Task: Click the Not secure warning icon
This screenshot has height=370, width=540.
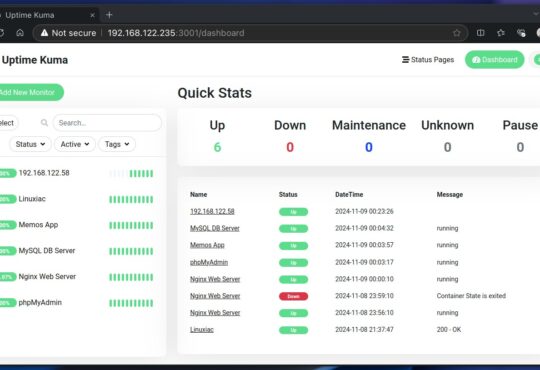Action: [44, 33]
